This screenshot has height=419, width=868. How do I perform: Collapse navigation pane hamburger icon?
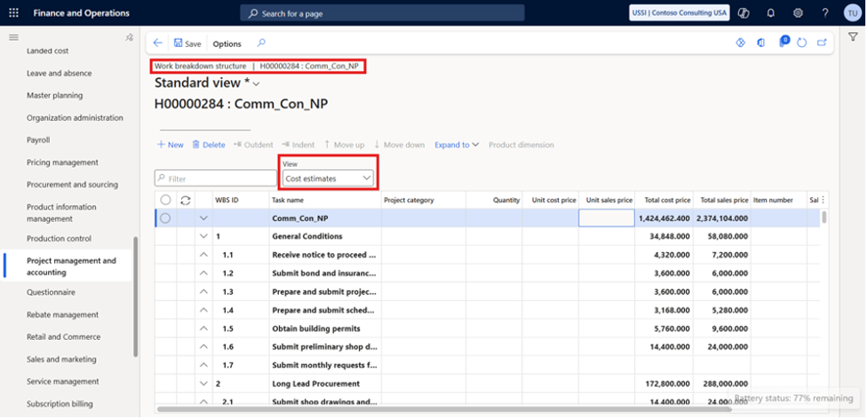(14, 37)
